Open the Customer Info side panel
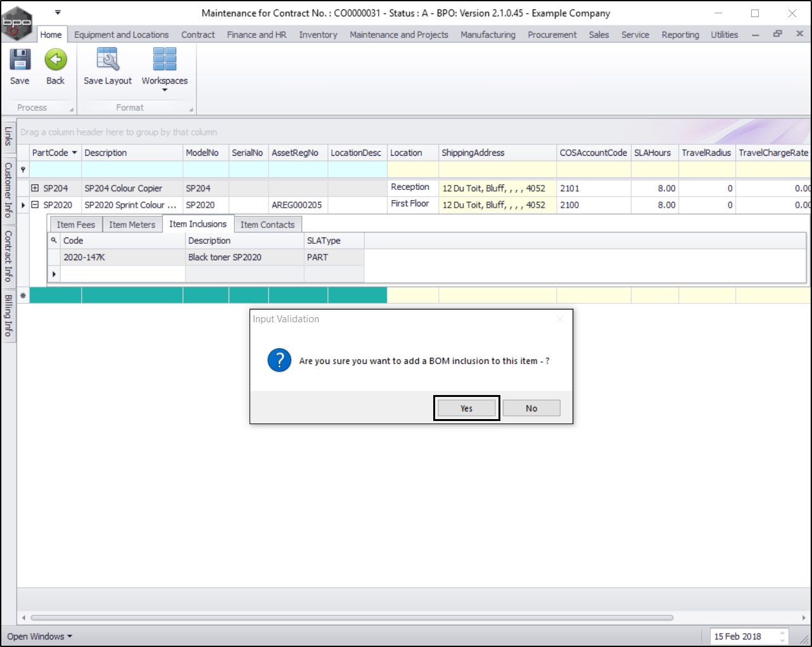The height and width of the screenshot is (647, 812). [x=8, y=190]
